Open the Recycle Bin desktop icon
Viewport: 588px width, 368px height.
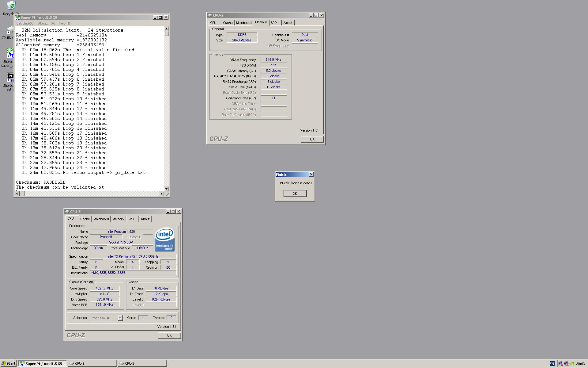tap(11, 5)
